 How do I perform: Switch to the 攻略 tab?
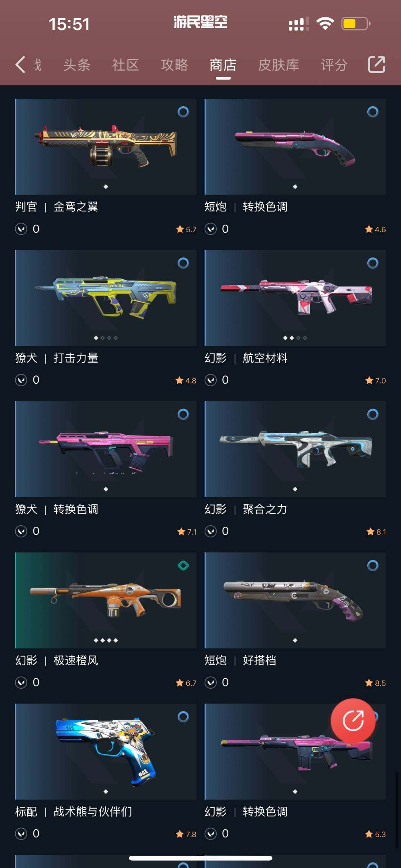coord(174,65)
